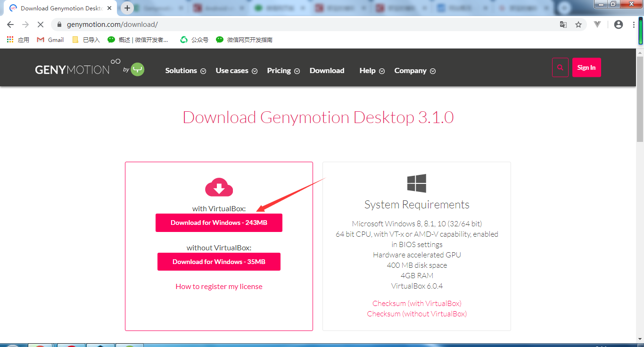
Task: Click the 'Hardware accelerated GPU' text
Action: (417, 255)
